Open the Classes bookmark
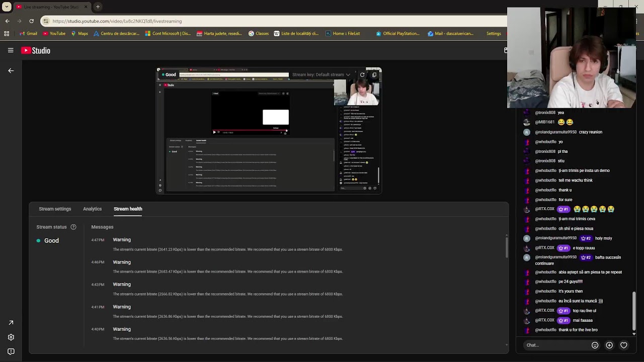The width and height of the screenshot is (644, 362). point(259,34)
